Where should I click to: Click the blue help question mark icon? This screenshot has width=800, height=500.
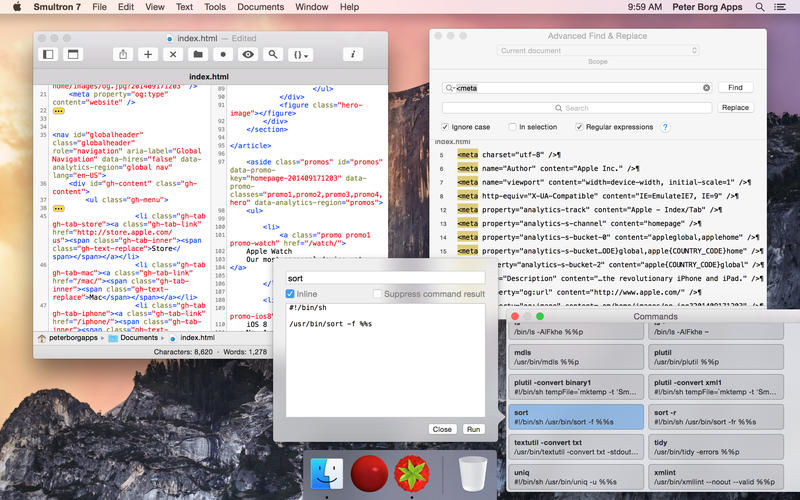tap(665, 127)
